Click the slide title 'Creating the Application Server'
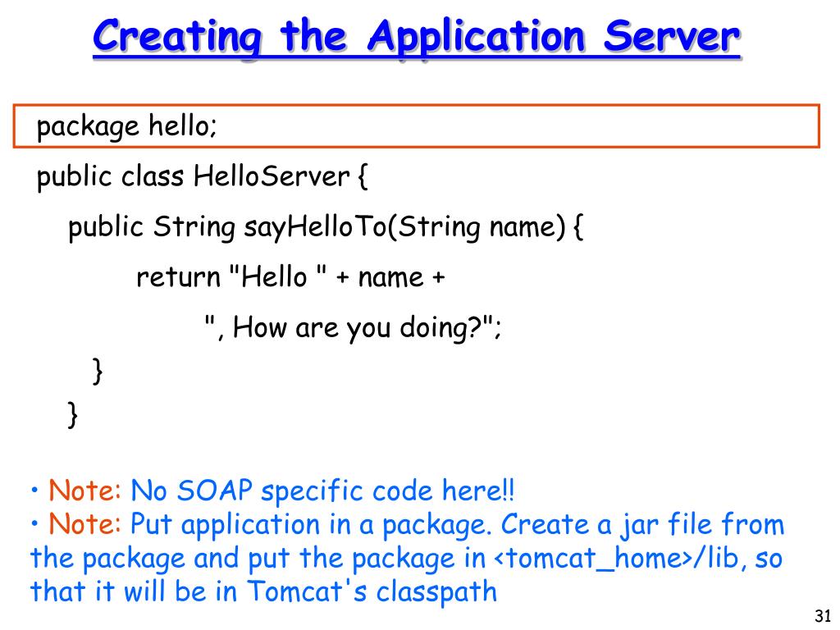 tap(416, 38)
